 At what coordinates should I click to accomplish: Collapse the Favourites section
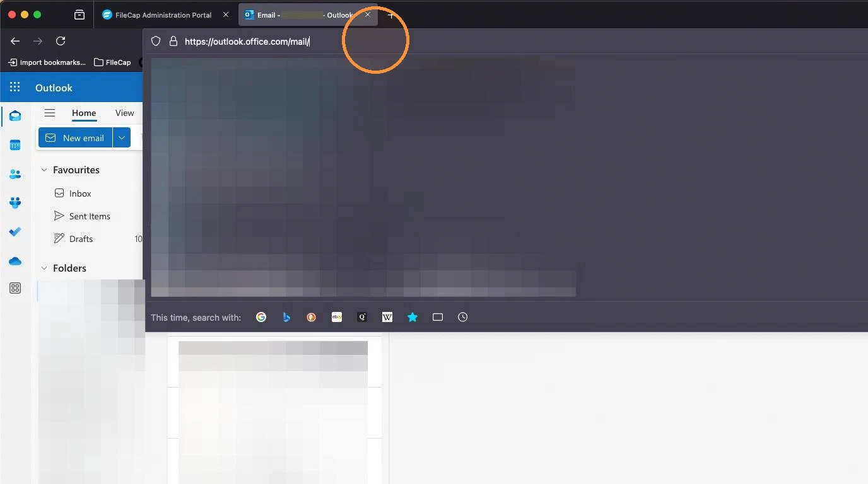tap(44, 170)
